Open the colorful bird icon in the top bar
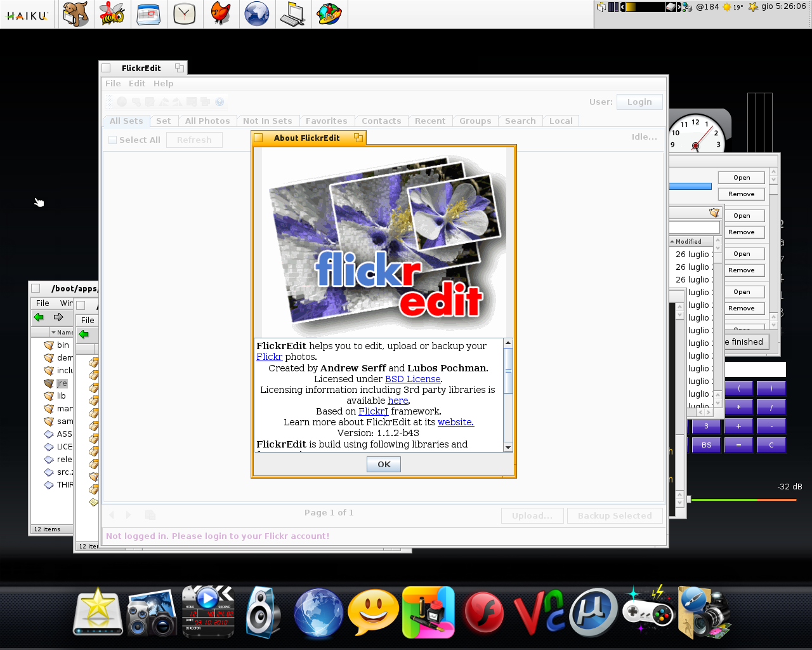This screenshot has width=812, height=650. pyautogui.click(x=330, y=14)
